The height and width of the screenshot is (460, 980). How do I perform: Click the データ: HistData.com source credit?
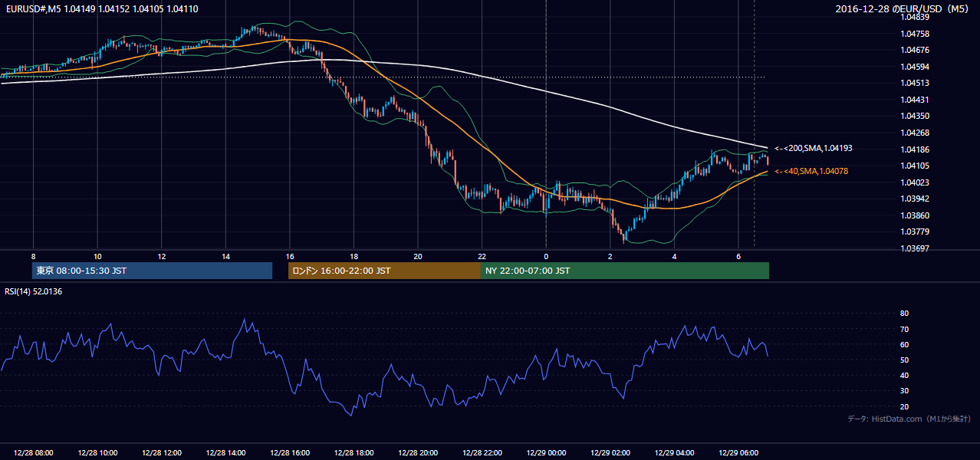(x=909, y=419)
